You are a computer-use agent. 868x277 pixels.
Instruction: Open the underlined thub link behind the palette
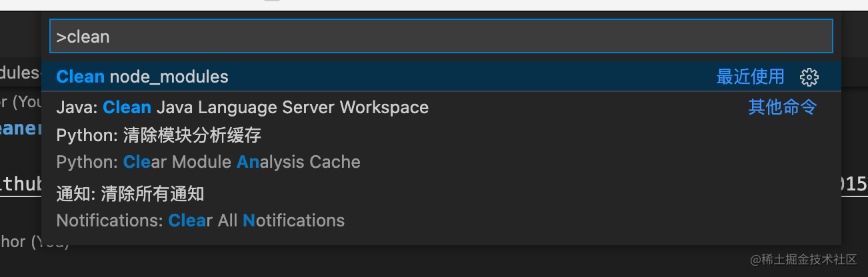(x=20, y=184)
